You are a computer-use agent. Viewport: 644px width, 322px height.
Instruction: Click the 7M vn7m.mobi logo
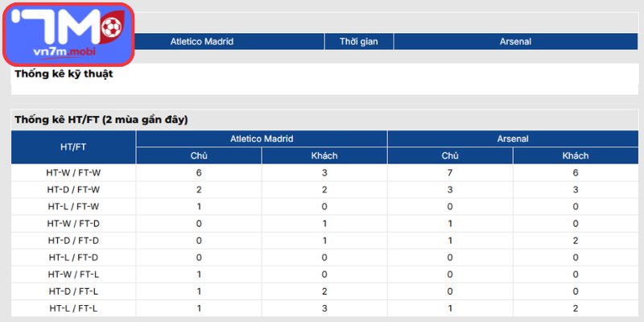pos(69,35)
